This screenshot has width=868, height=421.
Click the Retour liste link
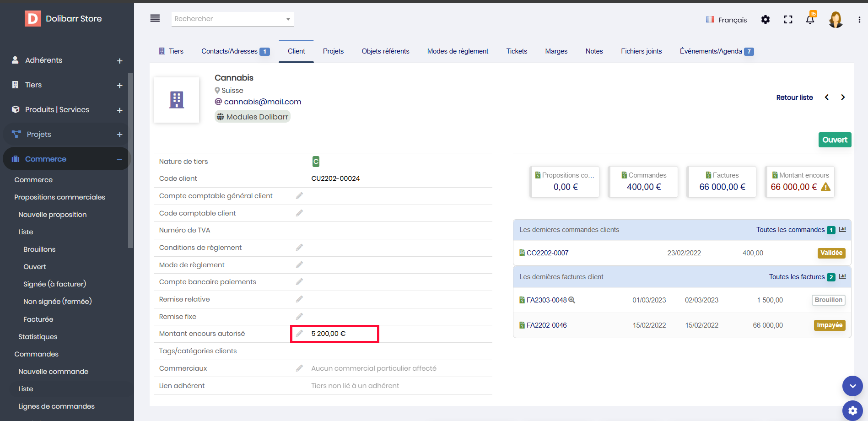click(794, 97)
